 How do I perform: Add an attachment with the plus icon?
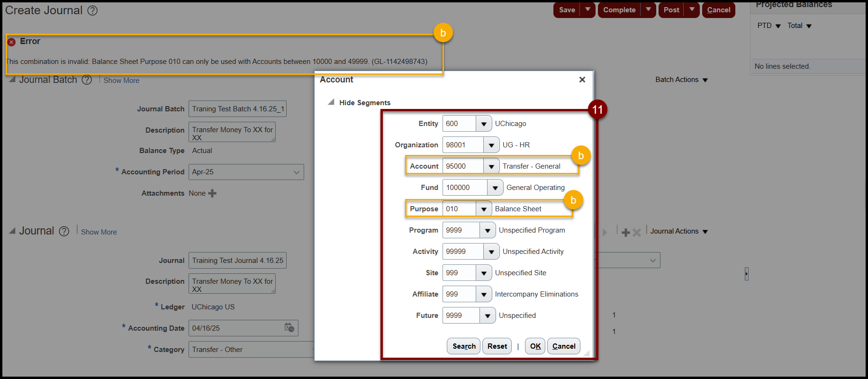[212, 193]
